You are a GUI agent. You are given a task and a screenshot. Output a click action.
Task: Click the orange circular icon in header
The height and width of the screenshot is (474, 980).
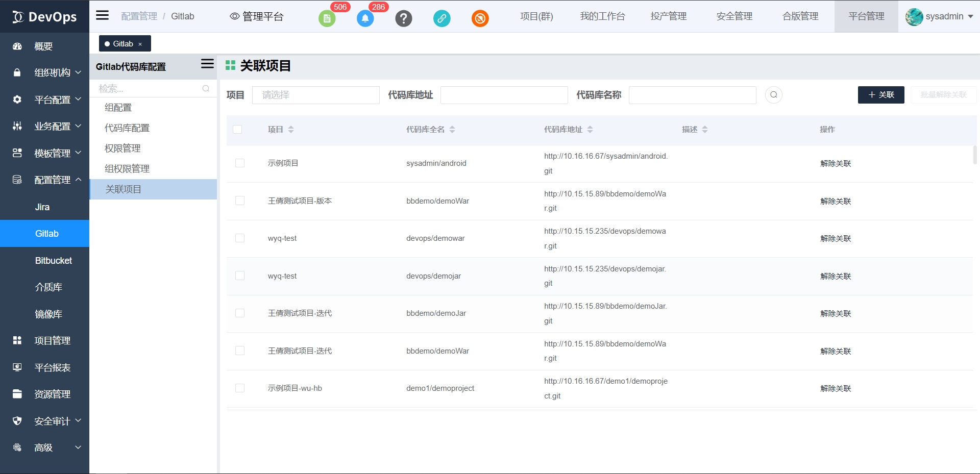pos(480,19)
